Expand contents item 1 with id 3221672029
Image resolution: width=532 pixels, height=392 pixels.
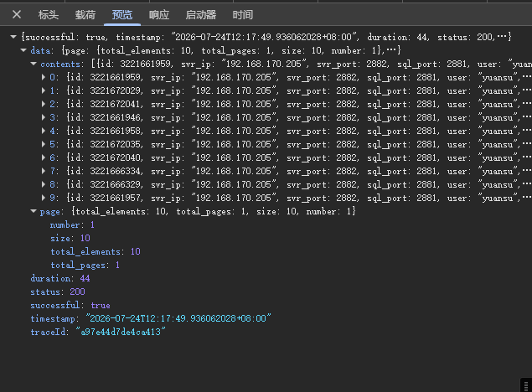44,90
